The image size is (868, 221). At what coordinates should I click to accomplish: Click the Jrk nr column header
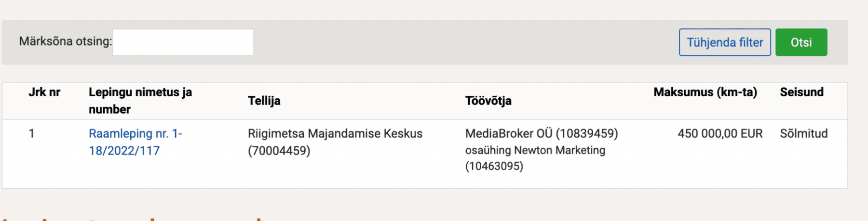pos(44,92)
